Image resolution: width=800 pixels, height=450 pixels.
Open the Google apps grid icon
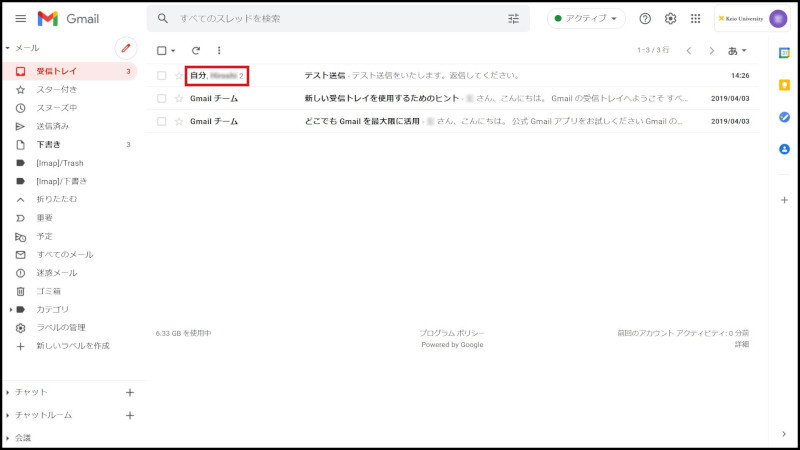pos(696,19)
